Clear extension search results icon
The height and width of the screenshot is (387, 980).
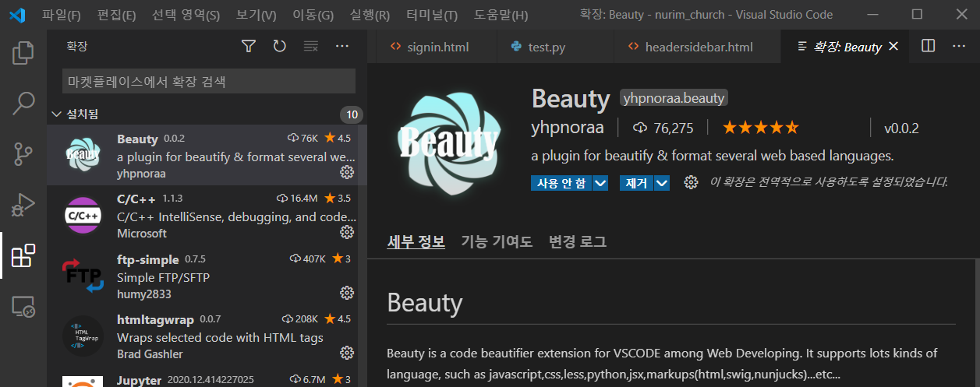[310, 47]
